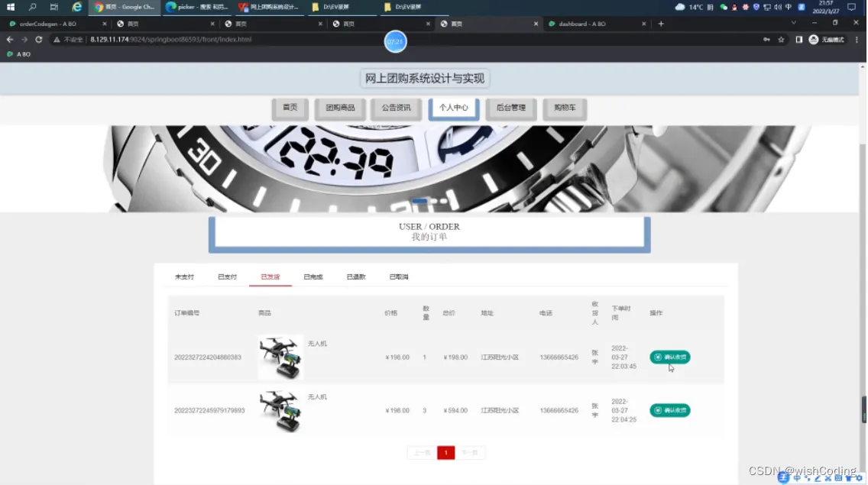868x485 pixels.
Task: Click the ¥594.00 total price
Action: click(455, 410)
